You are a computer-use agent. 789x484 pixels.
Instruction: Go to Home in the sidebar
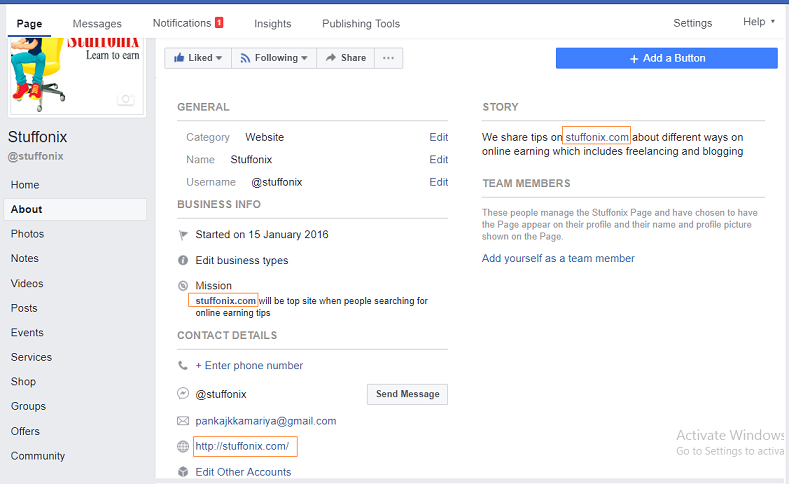(x=25, y=185)
